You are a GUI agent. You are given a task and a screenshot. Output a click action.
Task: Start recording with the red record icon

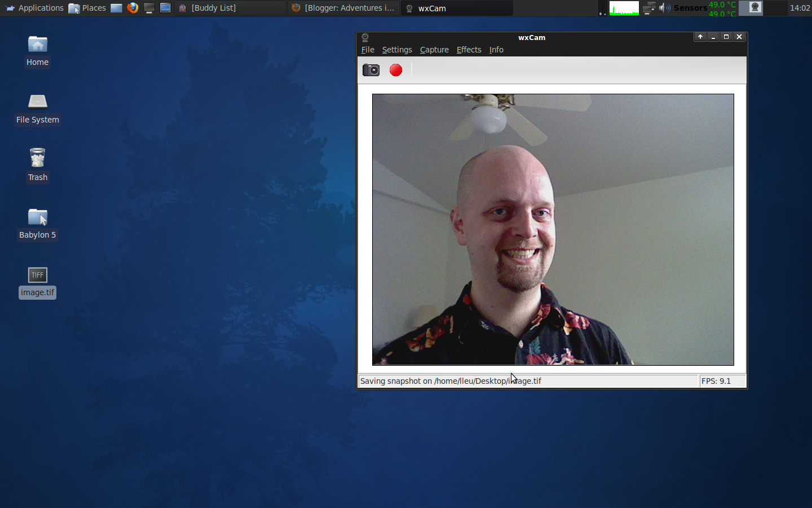click(x=395, y=70)
